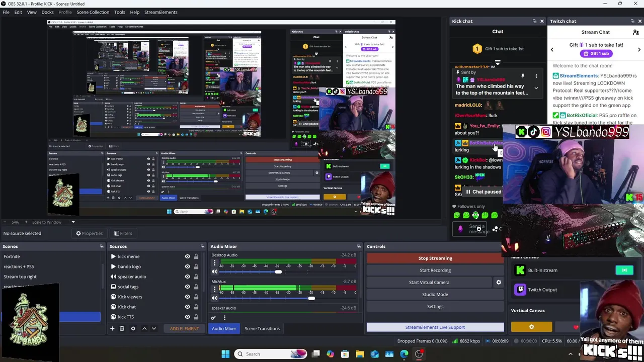Hide the speaker audio source
The image size is (644, 362).
click(x=187, y=277)
